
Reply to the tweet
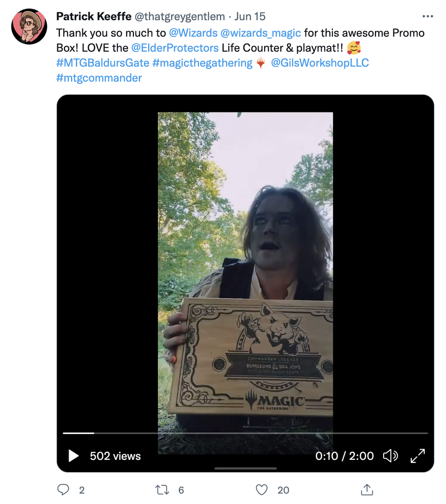point(64,490)
